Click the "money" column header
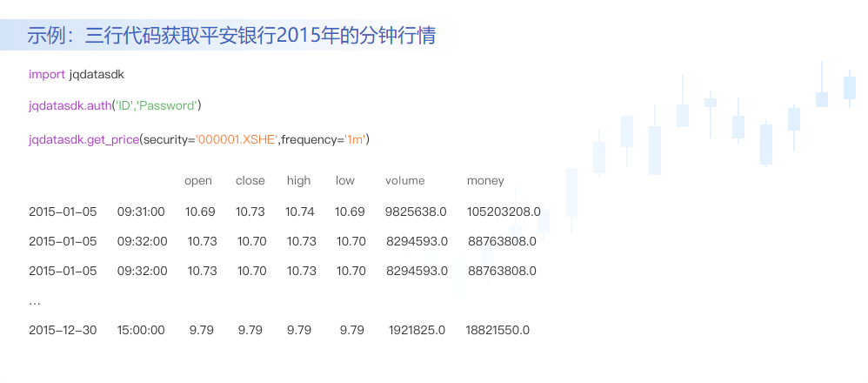Screen dimensions: 868x383 click(485, 181)
